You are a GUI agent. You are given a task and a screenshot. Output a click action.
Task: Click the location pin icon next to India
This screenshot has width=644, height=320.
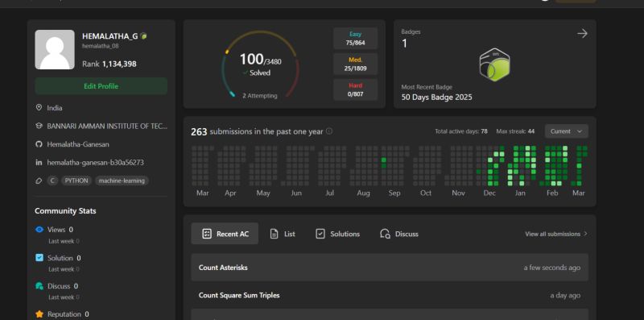pyautogui.click(x=39, y=108)
